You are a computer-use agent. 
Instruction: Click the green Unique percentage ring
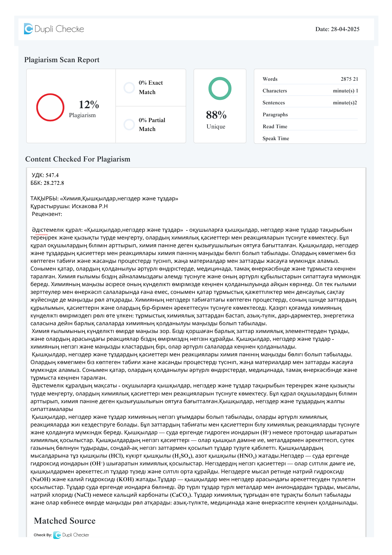tap(220, 89)
